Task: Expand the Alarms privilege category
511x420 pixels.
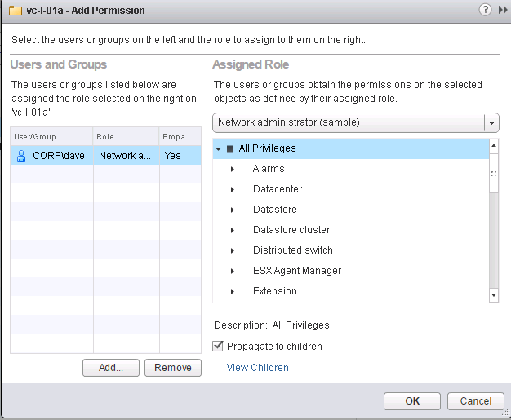Action: [233, 169]
